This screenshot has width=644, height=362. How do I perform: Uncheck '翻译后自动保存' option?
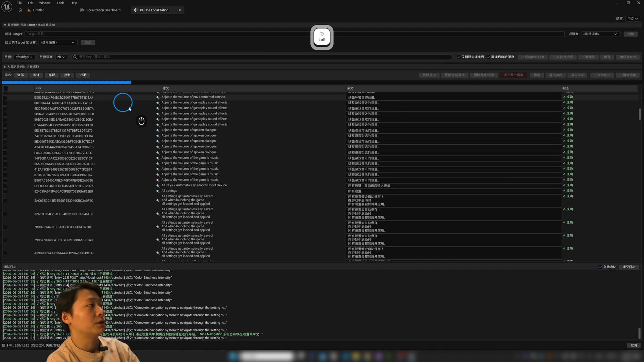[488, 57]
